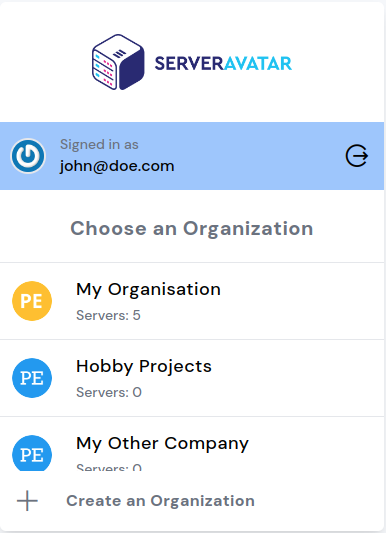The width and height of the screenshot is (386, 533).
Task: Click the john@doe.com email address
Action: pos(117,166)
